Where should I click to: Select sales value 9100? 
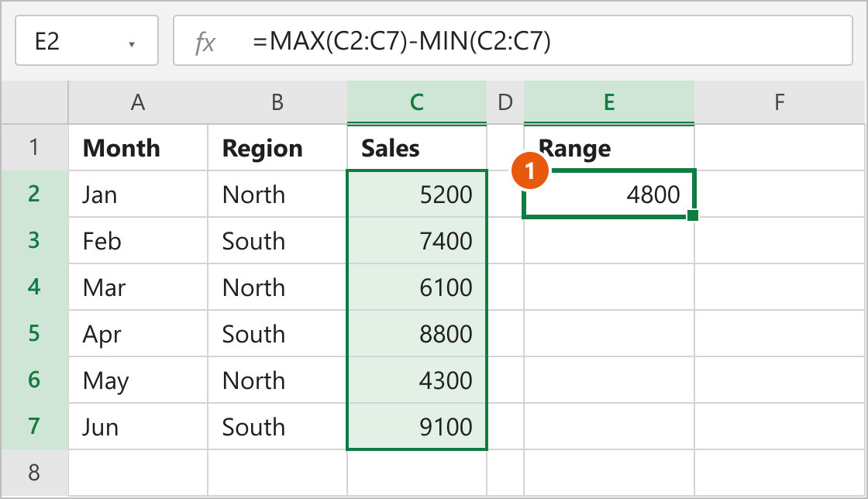coord(417,426)
